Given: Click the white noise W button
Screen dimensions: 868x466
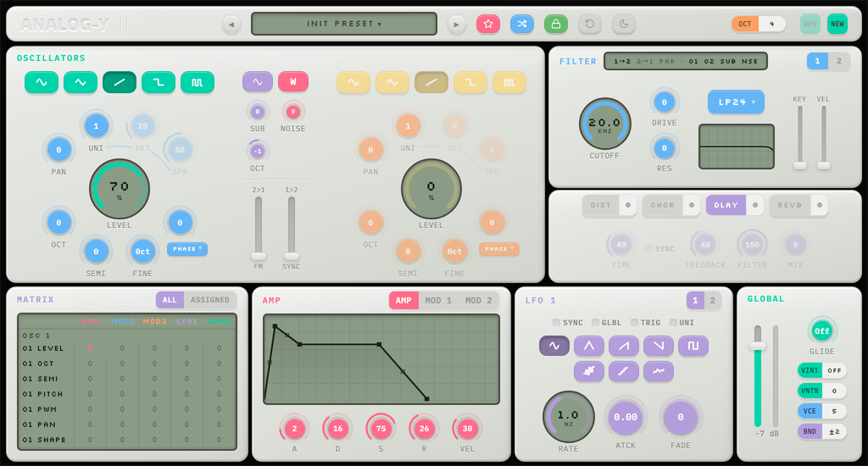Looking at the screenshot, I should [x=292, y=82].
